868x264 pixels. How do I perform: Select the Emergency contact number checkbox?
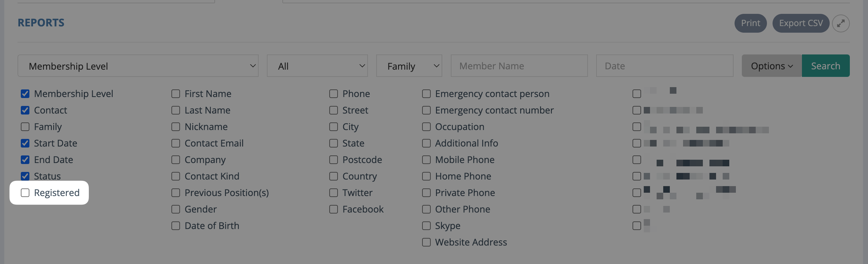[x=426, y=110]
